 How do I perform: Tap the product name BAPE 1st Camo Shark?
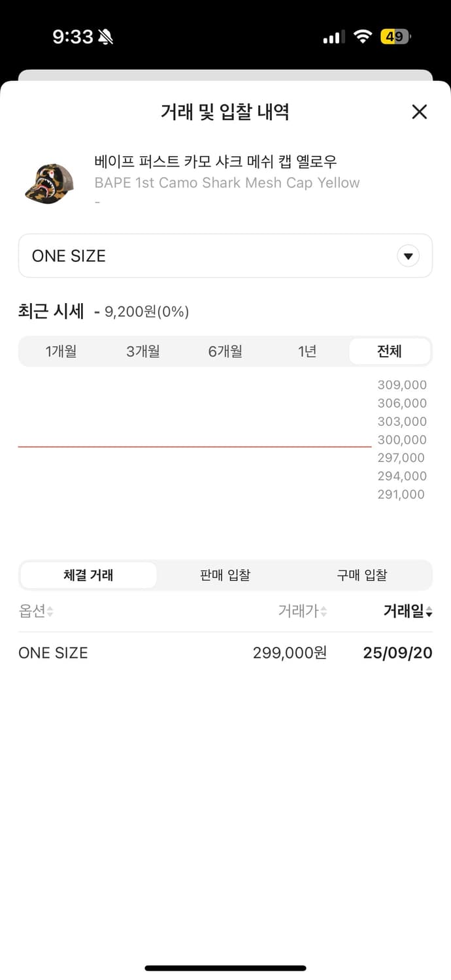[x=227, y=182]
